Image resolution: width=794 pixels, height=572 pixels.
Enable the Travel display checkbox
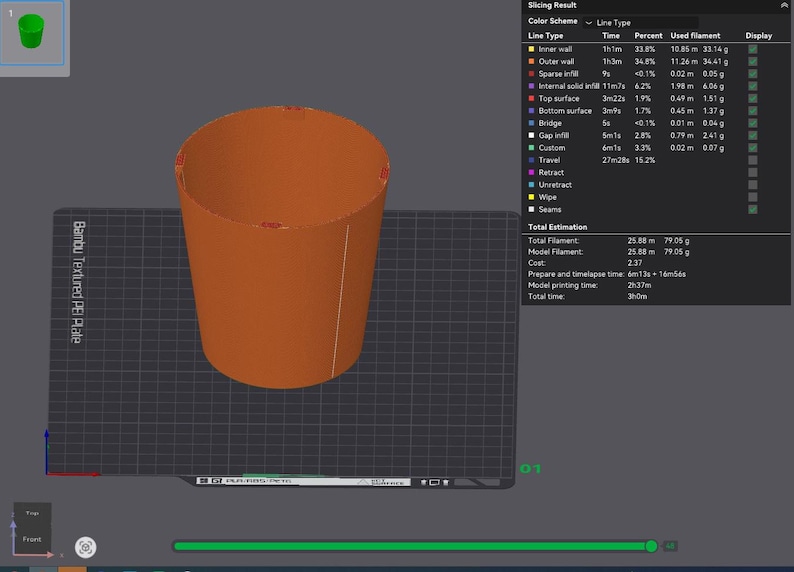click(753, 160)
